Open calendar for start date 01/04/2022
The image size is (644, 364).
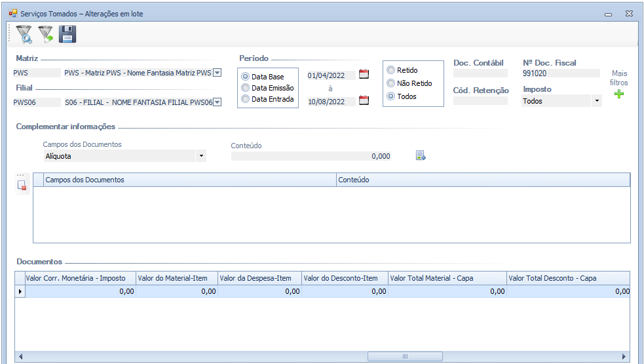coord(364,74)
